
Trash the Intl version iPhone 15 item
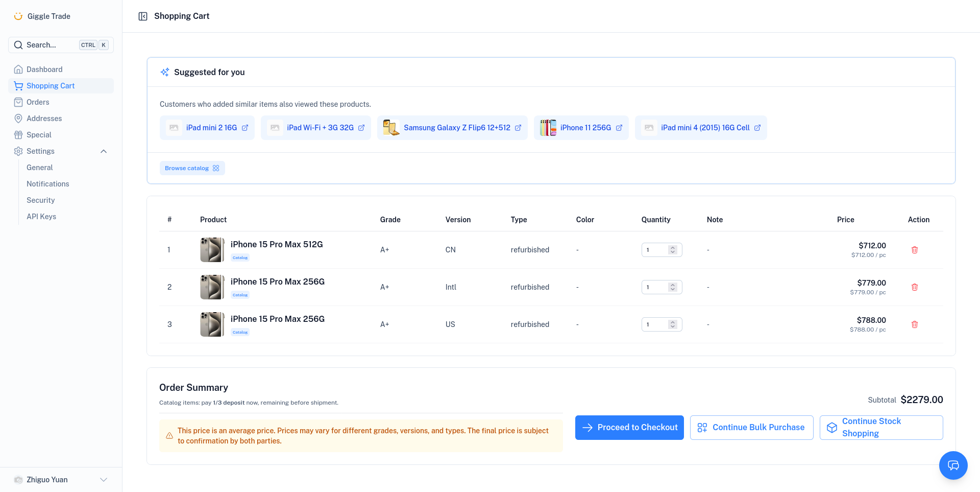click(914, 287)
